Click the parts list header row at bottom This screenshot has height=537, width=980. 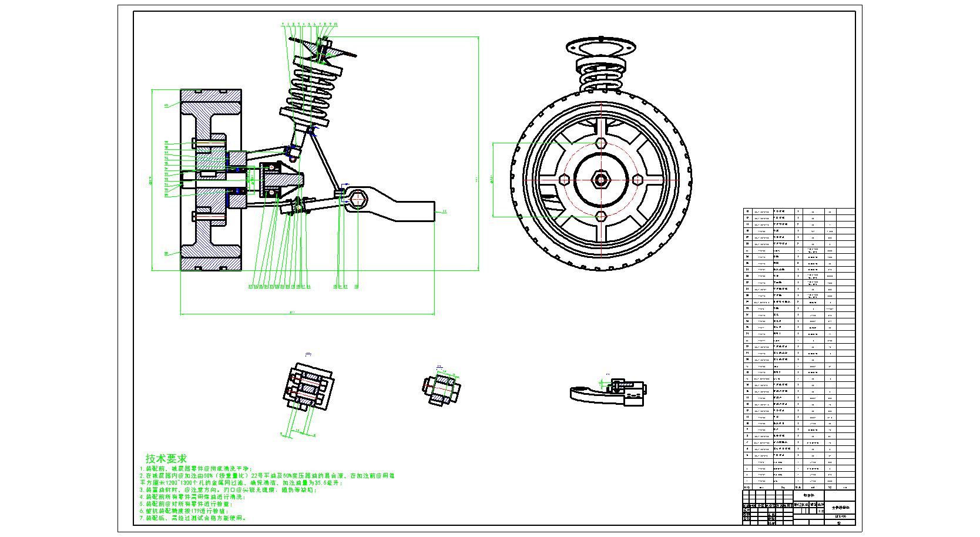pyautogui.click(x=798, y=487)
